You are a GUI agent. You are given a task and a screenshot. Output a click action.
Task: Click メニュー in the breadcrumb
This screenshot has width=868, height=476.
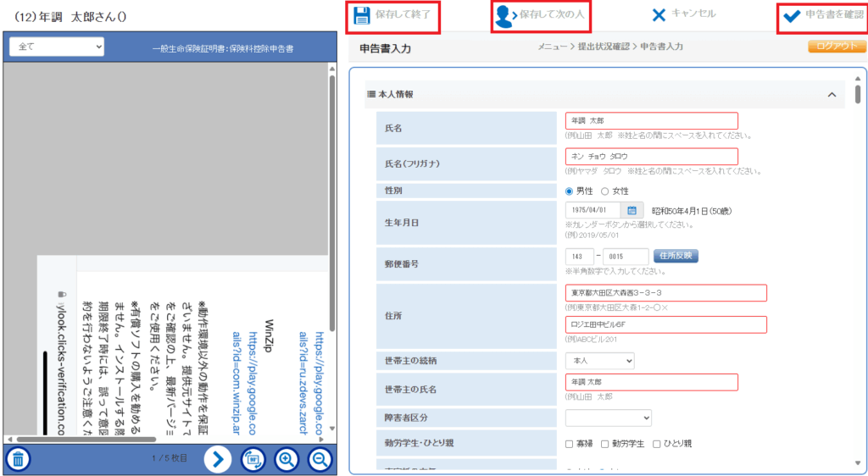coord(552,48)
